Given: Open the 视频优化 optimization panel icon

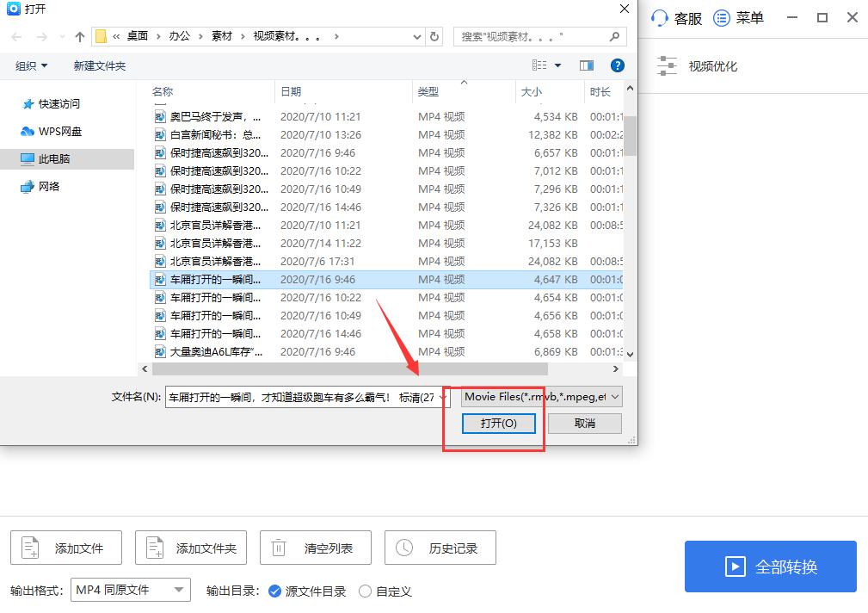Looking at the screenshot, I should click(668, 65).
